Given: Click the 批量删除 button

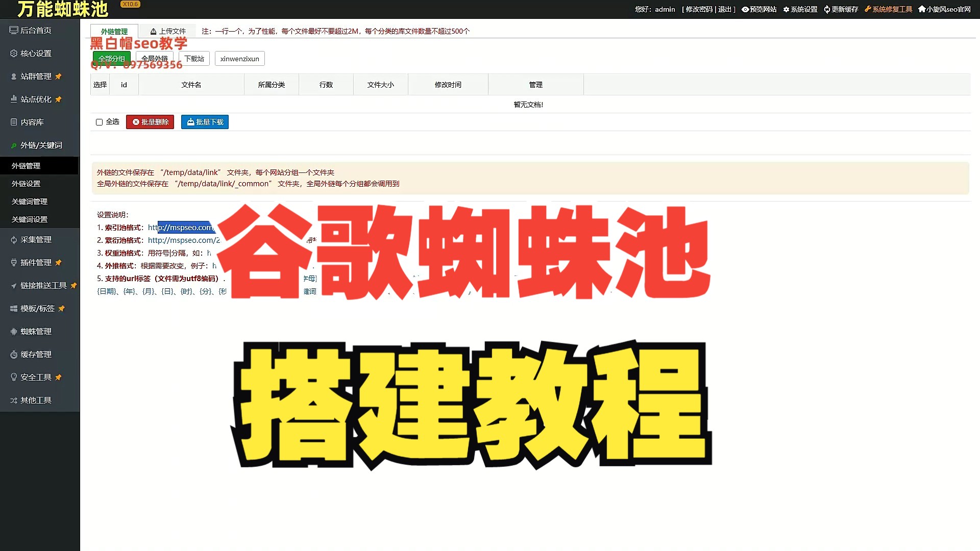Looking at the screenshot, I should 150,122.
